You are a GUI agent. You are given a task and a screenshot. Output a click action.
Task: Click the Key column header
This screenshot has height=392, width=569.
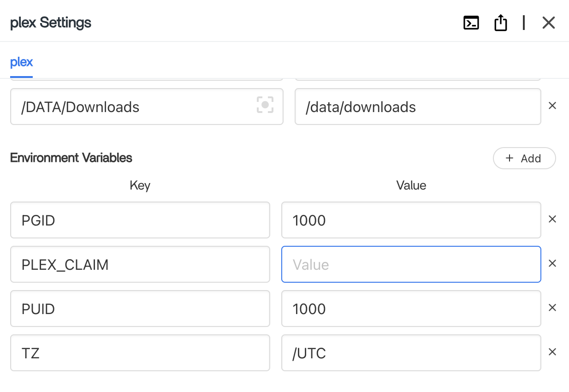click(140, 185)
